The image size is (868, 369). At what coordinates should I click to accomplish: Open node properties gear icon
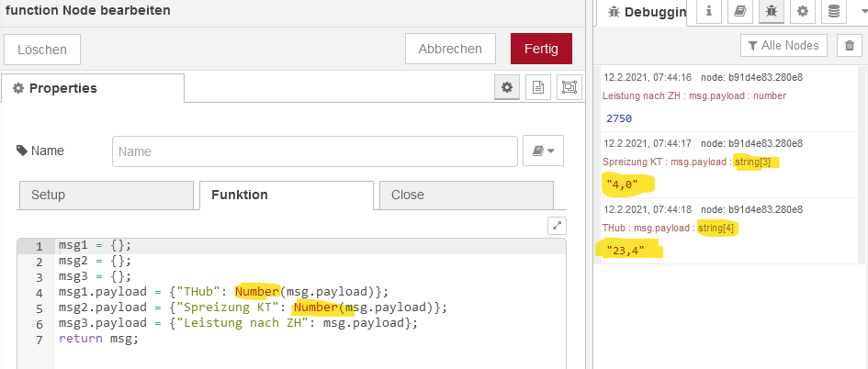(506, 87)
